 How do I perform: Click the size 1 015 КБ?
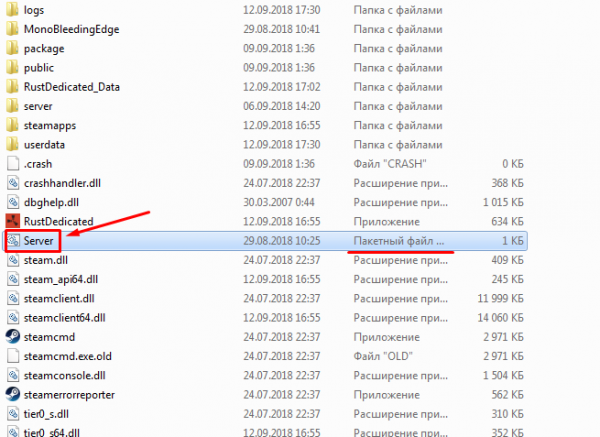pyautogui.click(x=503, y=202)
